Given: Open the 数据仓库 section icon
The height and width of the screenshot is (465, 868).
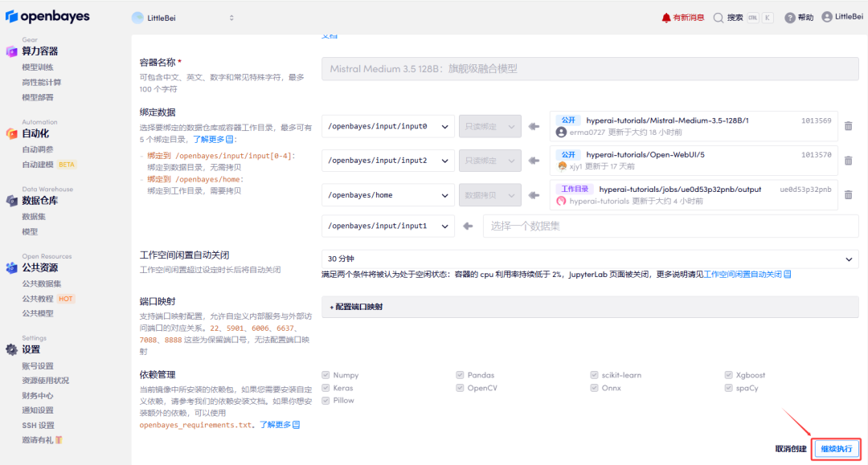Looking at the screenshot, I should [x=11, y=201].
